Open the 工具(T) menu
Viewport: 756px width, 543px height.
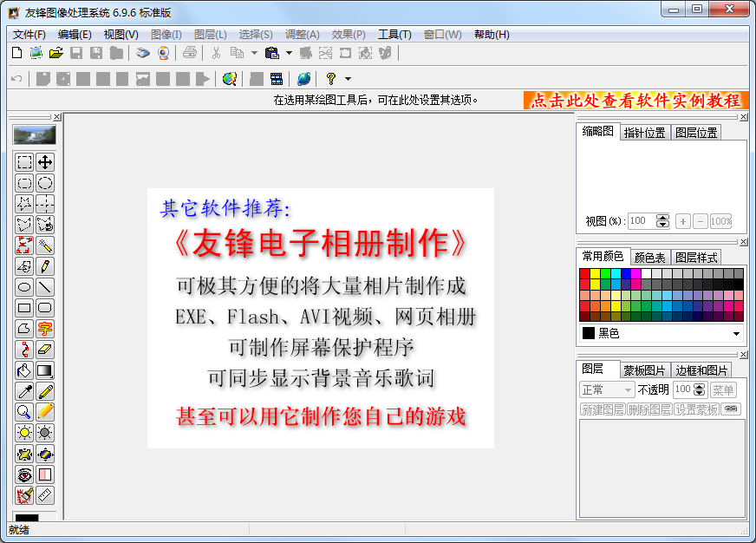pyautogui.click(x=394, y=35)
